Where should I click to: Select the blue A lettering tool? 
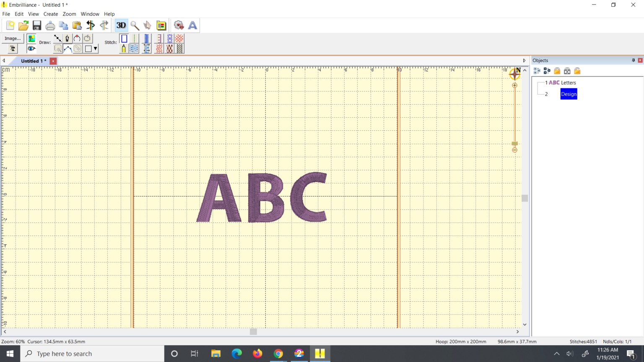pyautogui.click(x=192, y=25)
